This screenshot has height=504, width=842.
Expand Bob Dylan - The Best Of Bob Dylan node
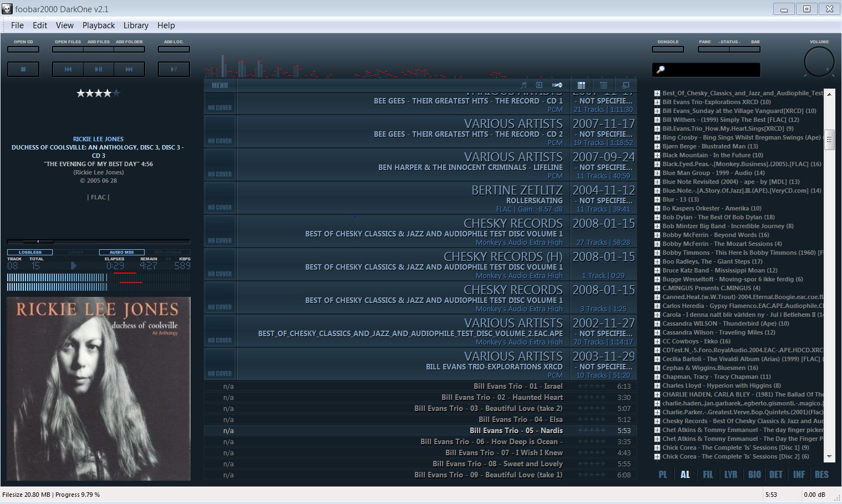(657, 217)
